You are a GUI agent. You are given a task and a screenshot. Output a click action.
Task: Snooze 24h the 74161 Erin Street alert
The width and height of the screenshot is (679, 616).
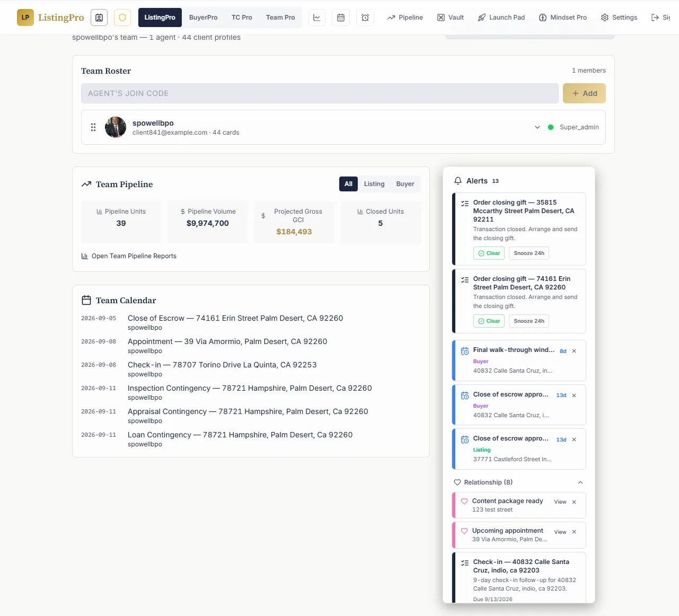coord(529,321)
